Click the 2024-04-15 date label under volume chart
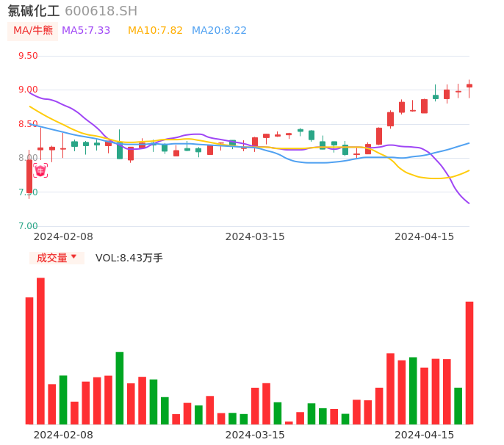 [425, 435]
